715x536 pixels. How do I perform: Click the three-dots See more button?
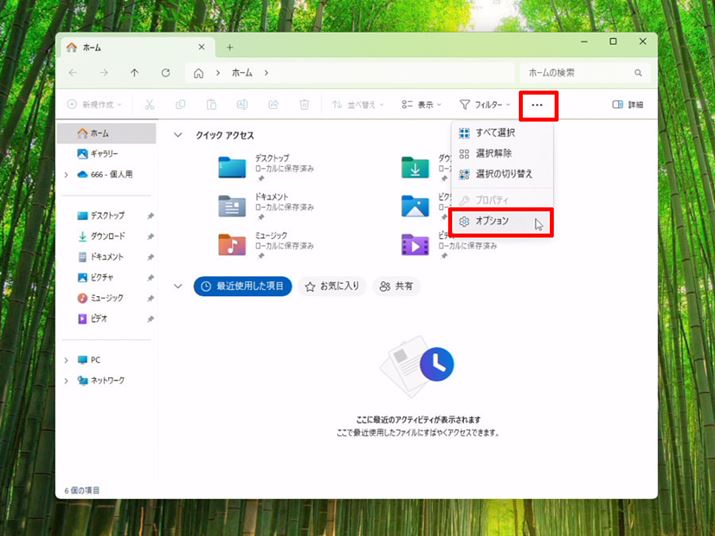point(538,104)
